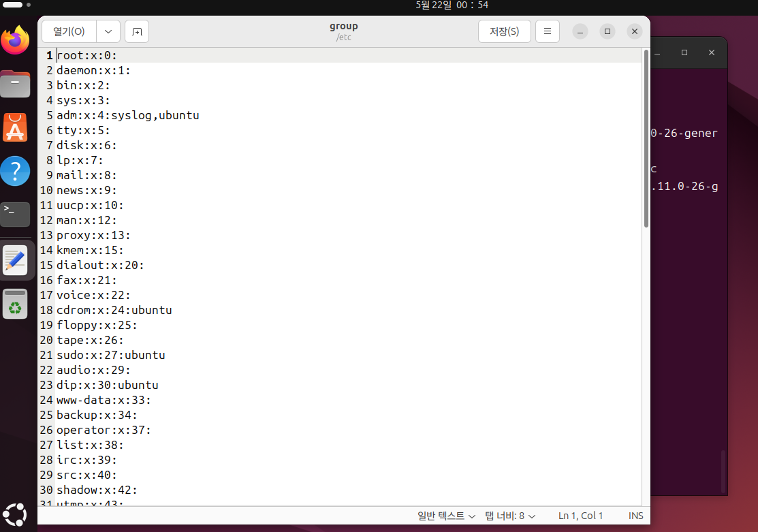Click terminal text 0-26-gener behind editor
The image size is (758, 532).
click(x=684, y=134)
